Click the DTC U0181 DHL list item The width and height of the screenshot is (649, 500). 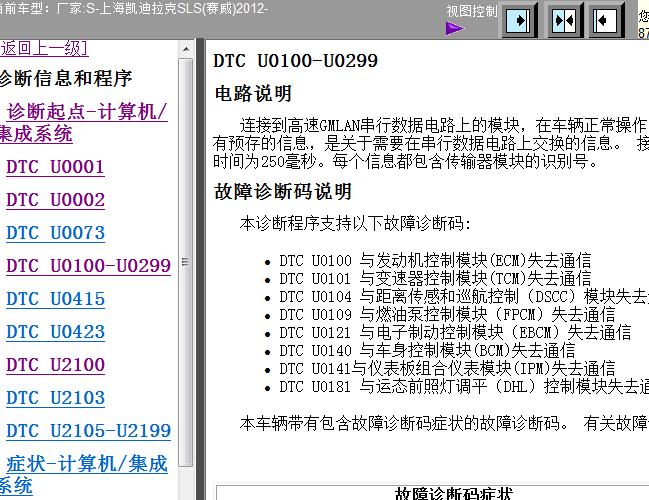pyautogui.click(x=464, y=387)
